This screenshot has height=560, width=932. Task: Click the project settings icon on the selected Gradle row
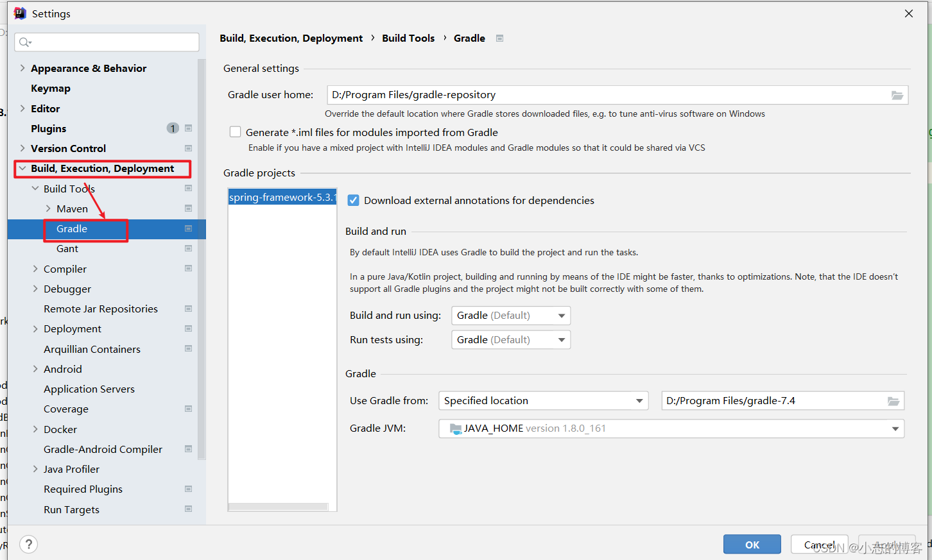[x=189, y=229]
